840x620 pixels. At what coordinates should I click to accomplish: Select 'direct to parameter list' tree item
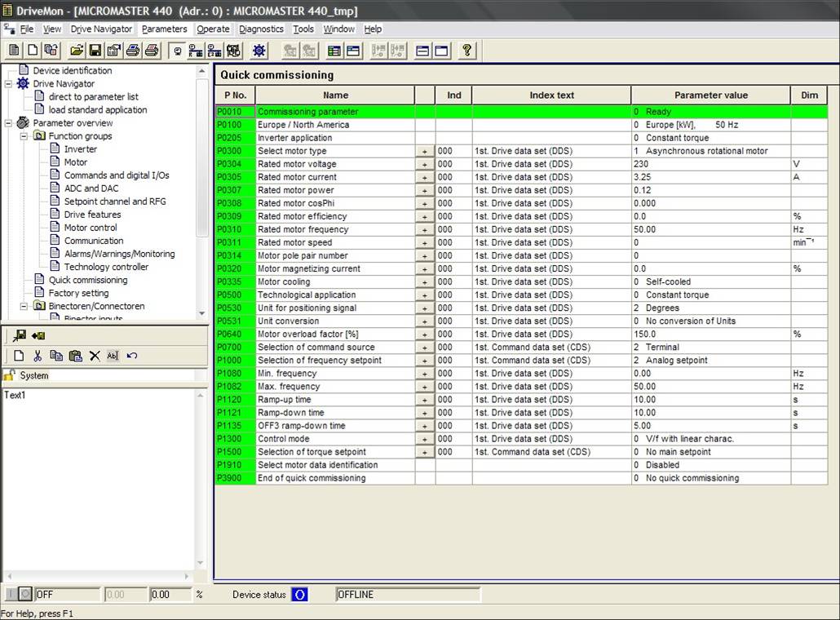click(94, 97)
